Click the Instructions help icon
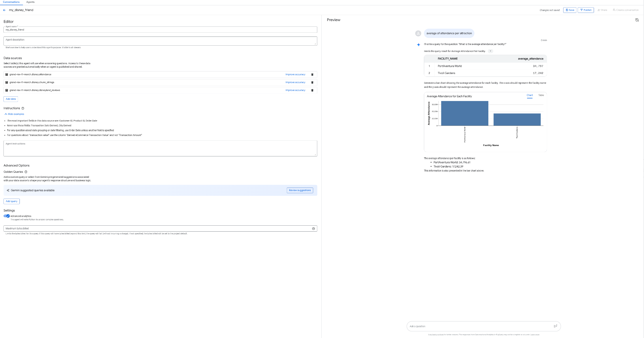 tap(23, 108)
